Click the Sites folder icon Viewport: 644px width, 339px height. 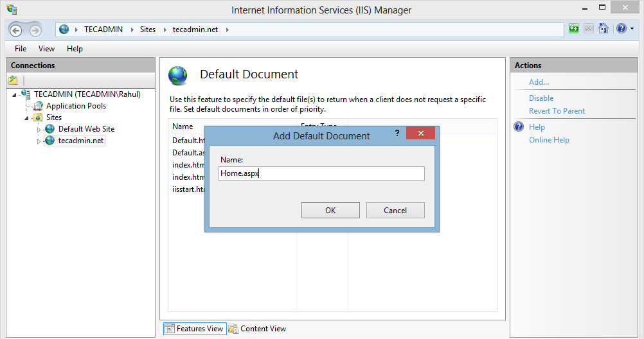pyautogui.click(x=38, y=117)
